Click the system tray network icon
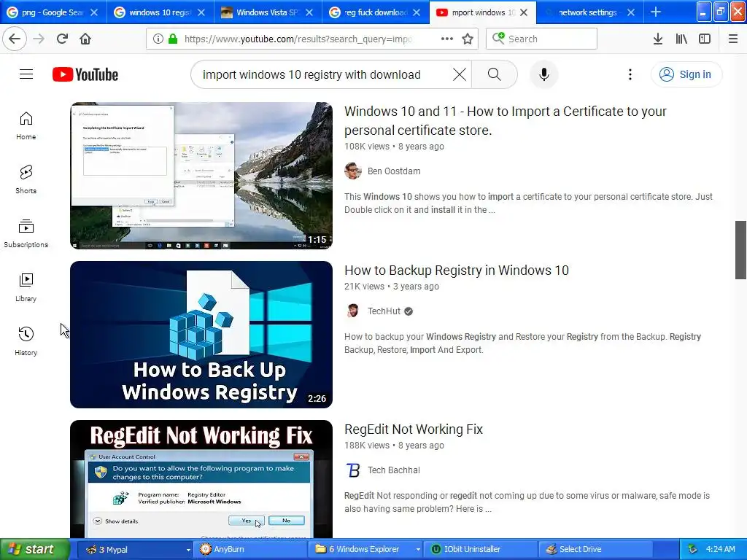The height and width of the screenshot is (560, 747). (x=693, y=549)
